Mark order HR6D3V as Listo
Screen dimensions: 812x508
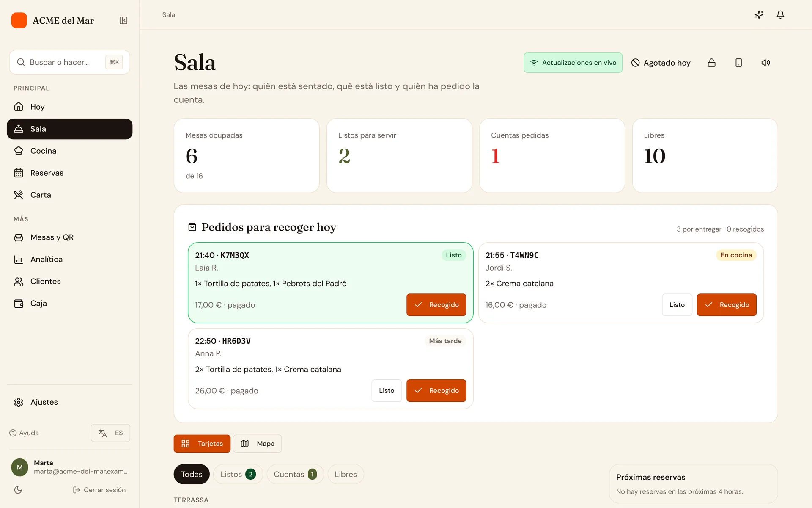click(387, 390)
